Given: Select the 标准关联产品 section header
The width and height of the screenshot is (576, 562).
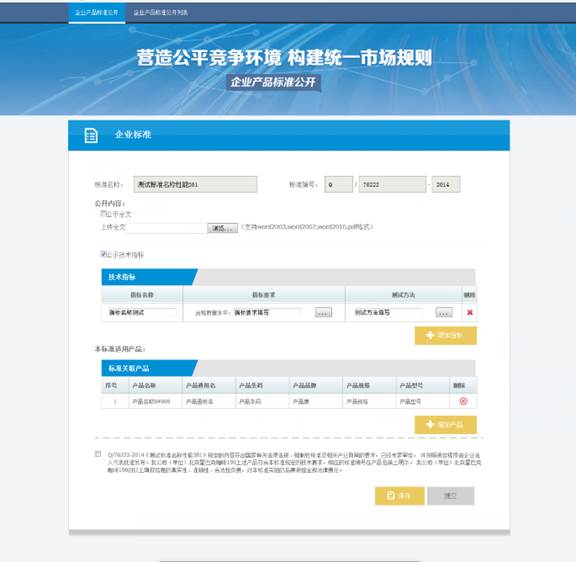Looking at the screenshot, I should click(x=149, y=368).
